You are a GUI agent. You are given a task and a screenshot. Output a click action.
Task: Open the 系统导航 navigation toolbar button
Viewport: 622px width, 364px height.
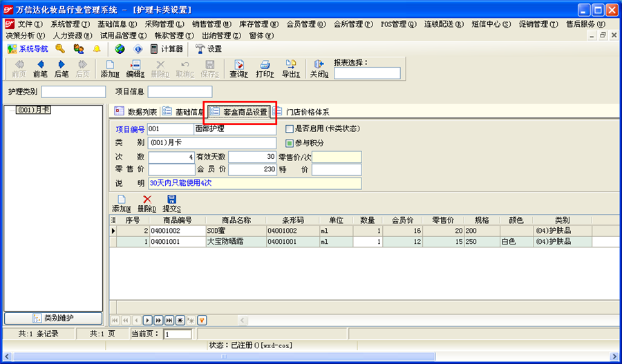pos(28,49)
